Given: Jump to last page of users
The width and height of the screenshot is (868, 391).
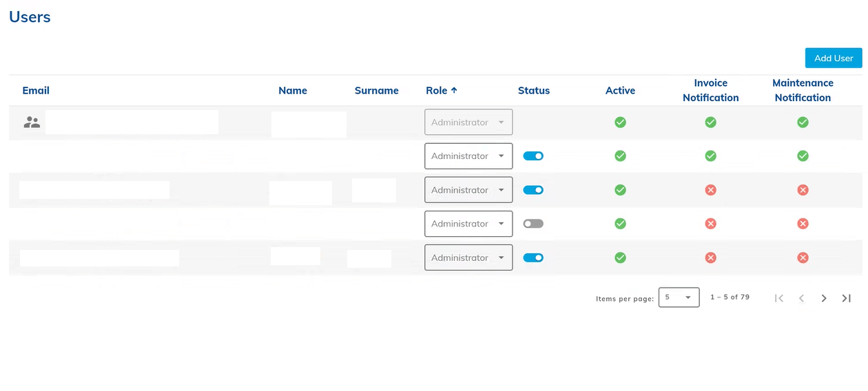Looking at the screenshot, I should (x=847, y=298).
